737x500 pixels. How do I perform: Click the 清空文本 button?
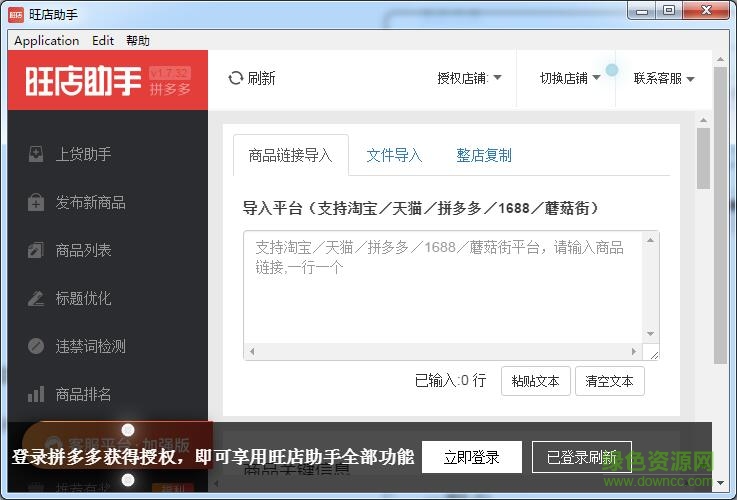pos(610,381)
